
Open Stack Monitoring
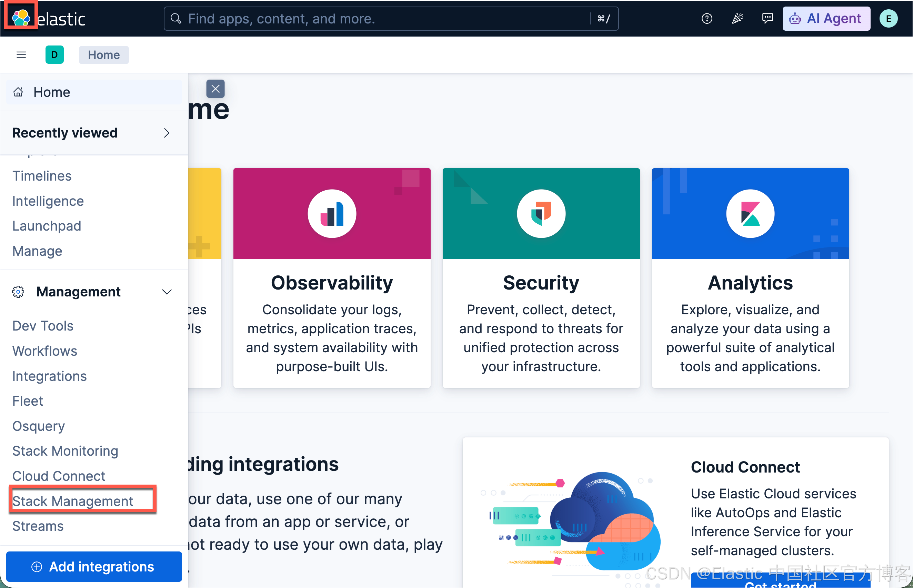coord(65,451)
